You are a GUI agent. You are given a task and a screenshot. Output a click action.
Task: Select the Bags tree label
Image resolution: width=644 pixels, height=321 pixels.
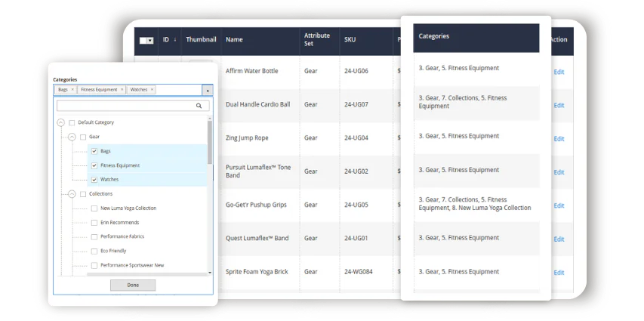(x=106, y=151)
